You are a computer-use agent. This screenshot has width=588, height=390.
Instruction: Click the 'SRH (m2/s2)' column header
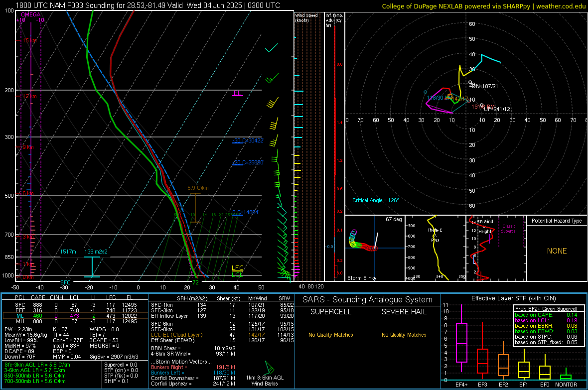click(x=191, y=298)
